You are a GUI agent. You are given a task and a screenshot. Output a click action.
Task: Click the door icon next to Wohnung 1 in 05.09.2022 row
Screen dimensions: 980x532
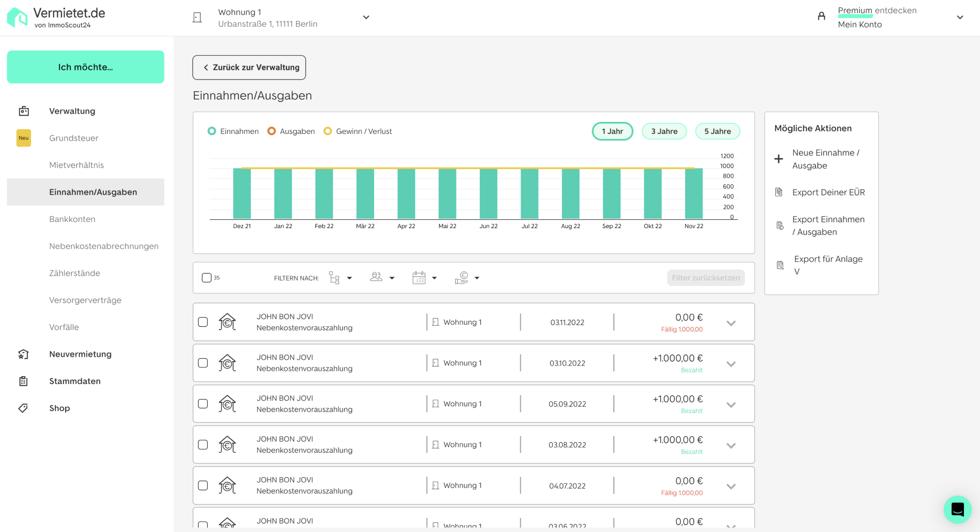coord(436,403)
